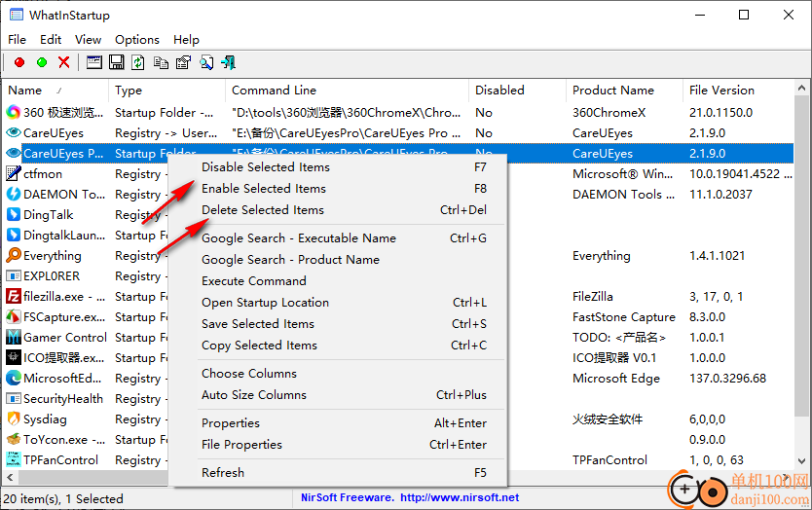Sort by the Product Name column header

[625, 91]
